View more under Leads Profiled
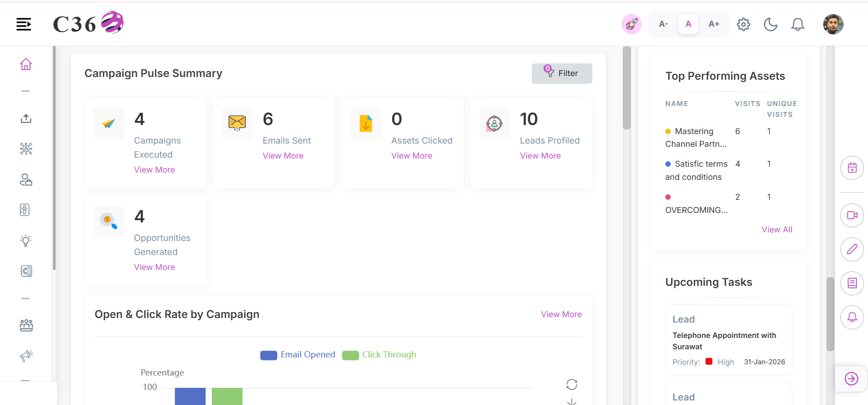The image size is (868, 405). point(540,156)
